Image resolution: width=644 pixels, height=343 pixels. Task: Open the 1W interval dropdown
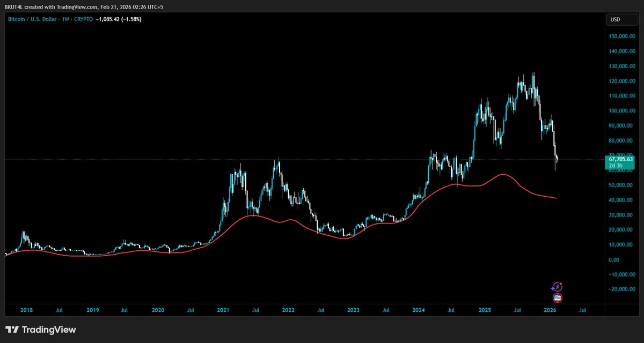[x=64, y=19]
